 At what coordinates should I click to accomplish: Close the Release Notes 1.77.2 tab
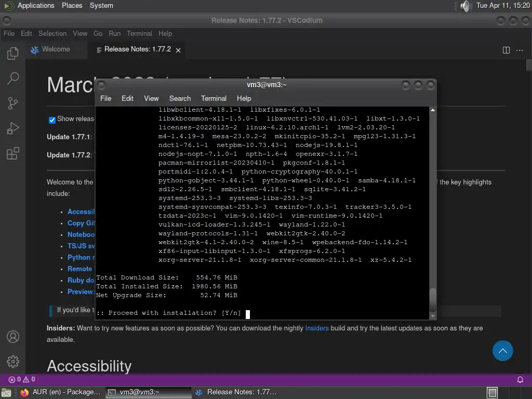click(178, 50)
